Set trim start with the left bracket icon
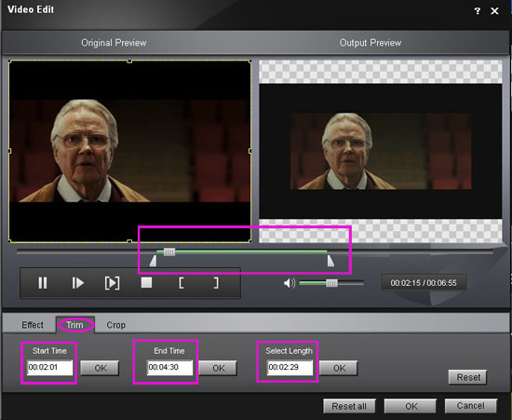Image resolution: width=512 pixels, height=420 pixels. (182, 283)
